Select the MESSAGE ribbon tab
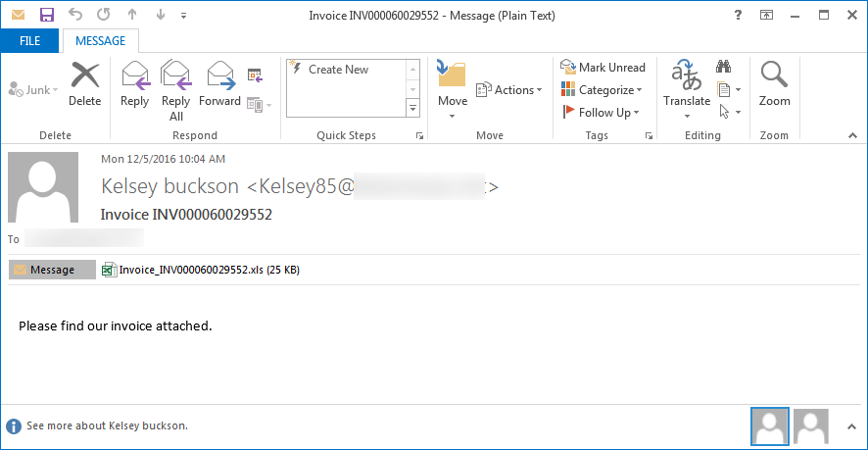 (x=100, y=40)
